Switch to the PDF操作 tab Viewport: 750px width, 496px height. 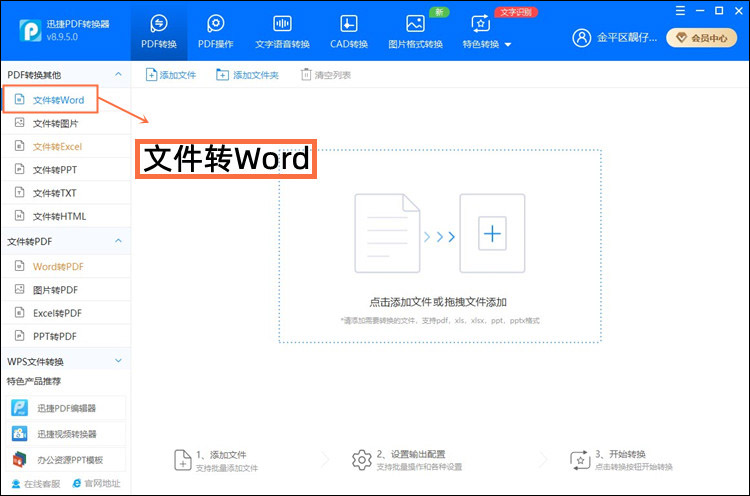point(216,32)
